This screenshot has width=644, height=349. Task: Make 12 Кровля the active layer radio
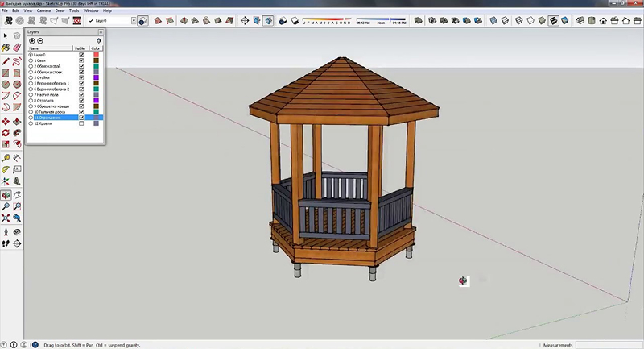[x=31, y=123]
